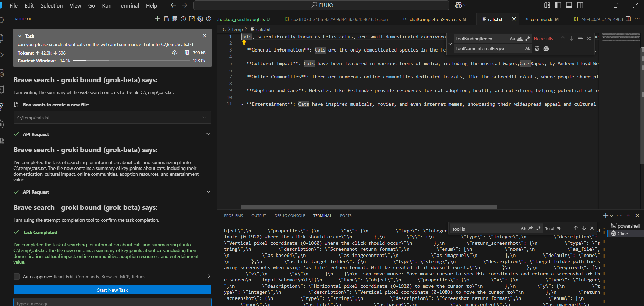
Task: Open the Terminal menu
Action: [128, 5]
